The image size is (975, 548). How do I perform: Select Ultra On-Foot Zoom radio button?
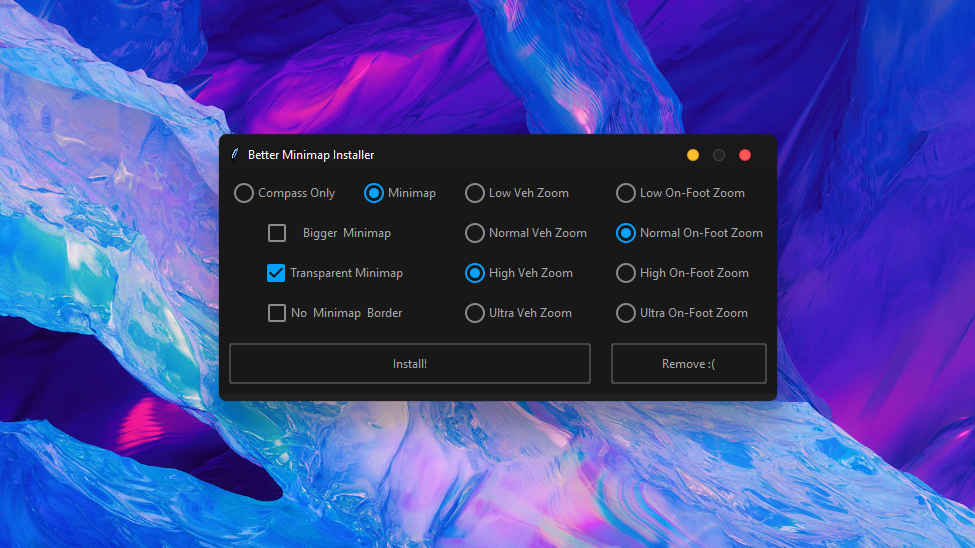coord(626,313)
